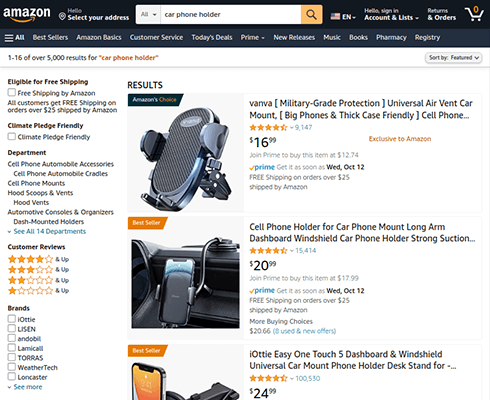Viewport: 490px width, 400px height.
Task: Click the US flag language icon
Action: coord(335,16)
